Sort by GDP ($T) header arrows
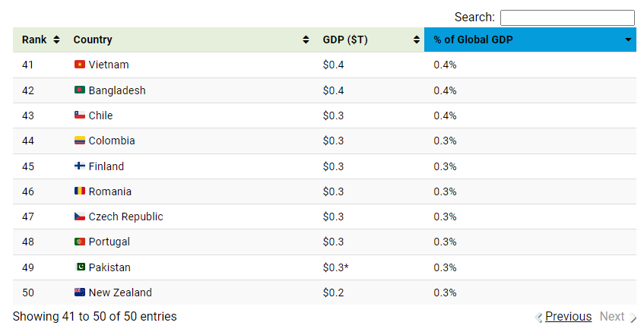The image size is (644, 332). pyautogui.click(x=417, y=40)
